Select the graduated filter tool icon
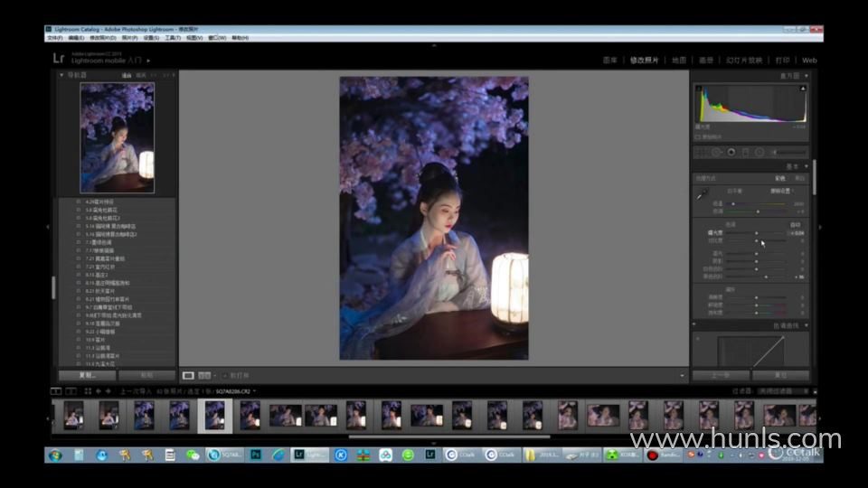This screenshot has width=868, height=488. tap(746, 152)
